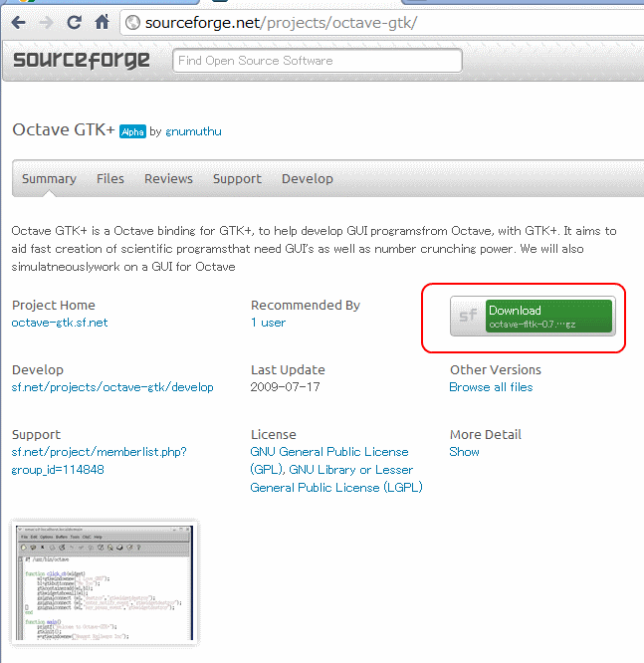Show more project detail
Viewport: 644px width, 663px height.
464,452
